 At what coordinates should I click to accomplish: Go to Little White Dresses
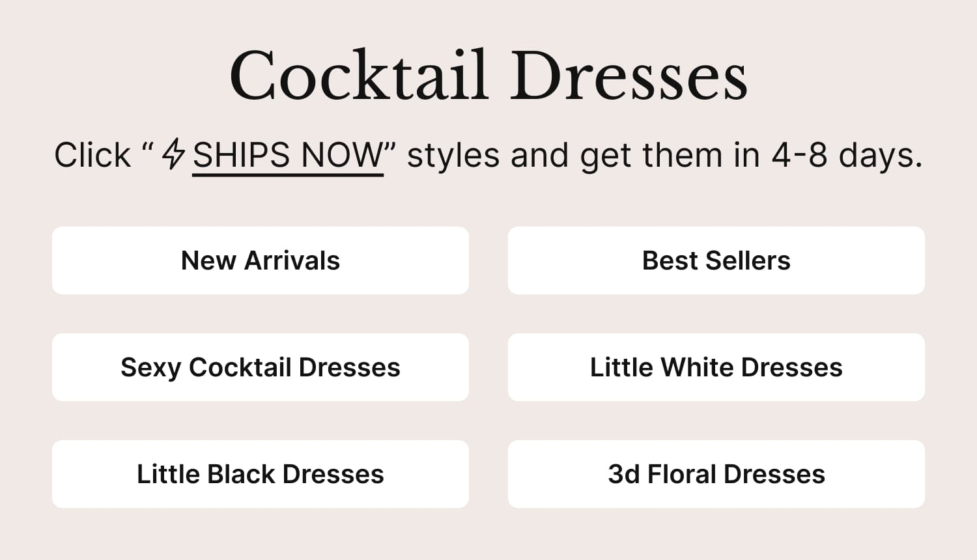click(716, 367)
